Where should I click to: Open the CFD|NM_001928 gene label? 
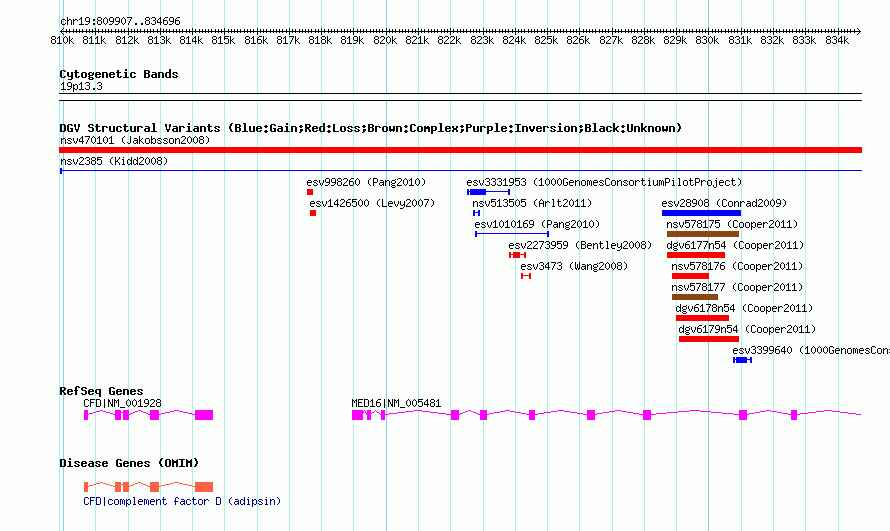(x=122, y=403)
